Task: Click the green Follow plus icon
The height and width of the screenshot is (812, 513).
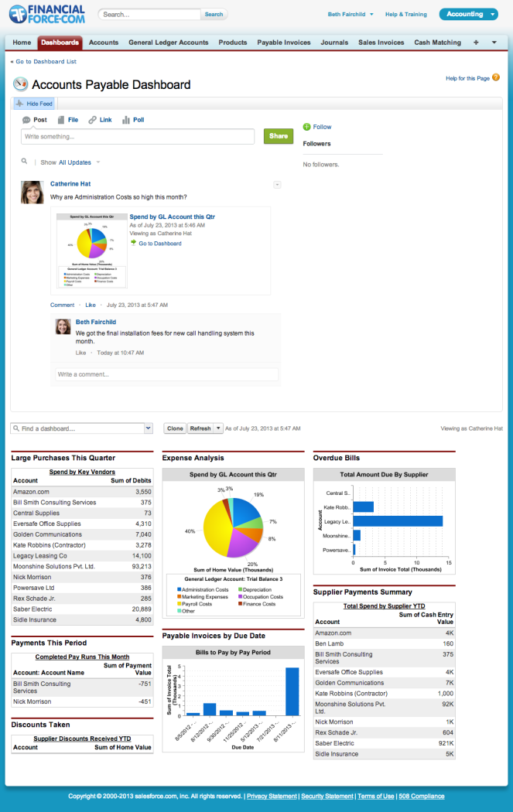Action: point(306,127)
